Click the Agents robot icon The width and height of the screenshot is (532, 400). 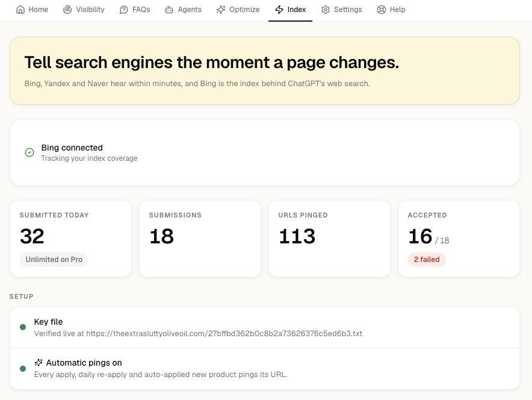(169, 10)
